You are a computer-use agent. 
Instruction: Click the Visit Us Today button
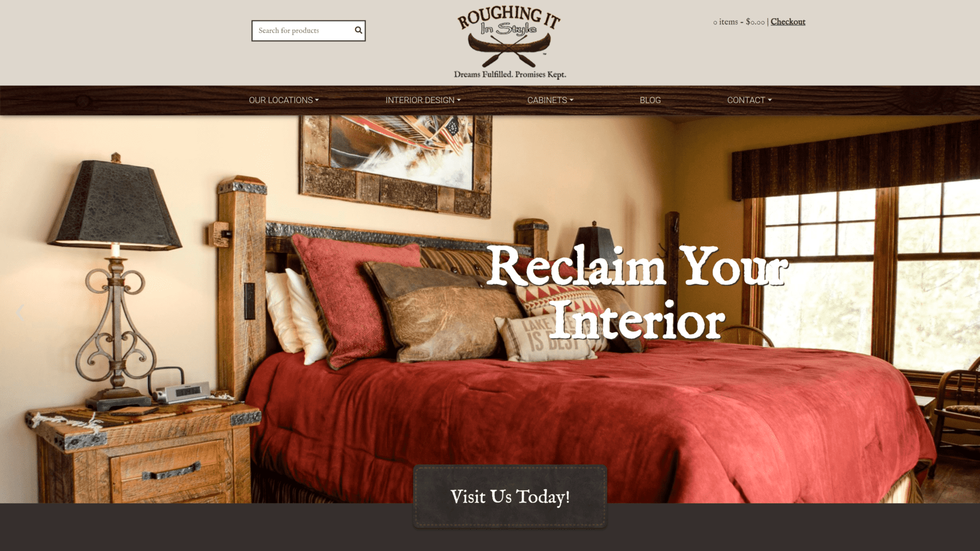tap(510, 497)
